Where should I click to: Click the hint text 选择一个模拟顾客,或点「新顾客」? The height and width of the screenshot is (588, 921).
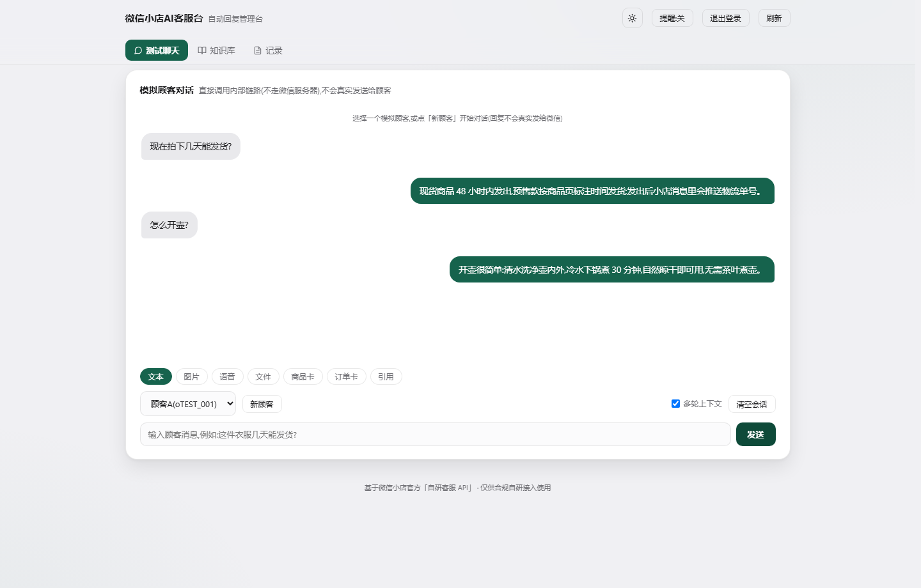tap(404, 118)
